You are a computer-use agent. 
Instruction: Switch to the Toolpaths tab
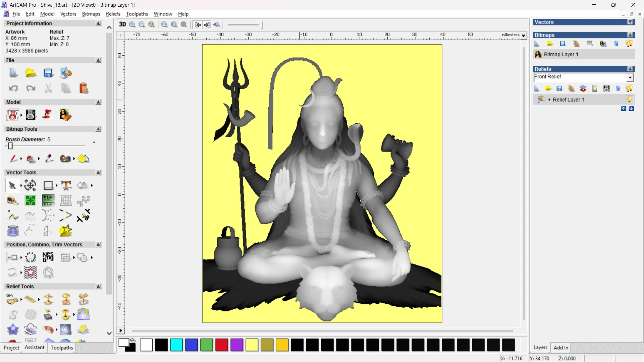[61, 348]
